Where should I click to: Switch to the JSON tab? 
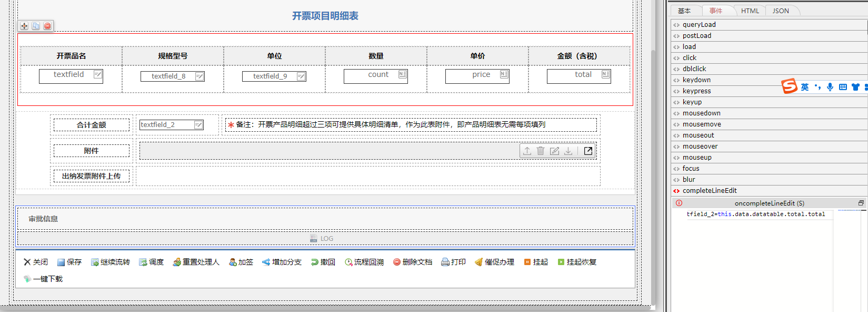[781, 11]
